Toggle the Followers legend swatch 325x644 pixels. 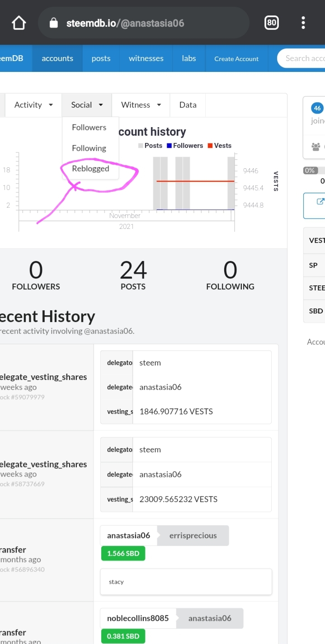click(x=169, y=146)
